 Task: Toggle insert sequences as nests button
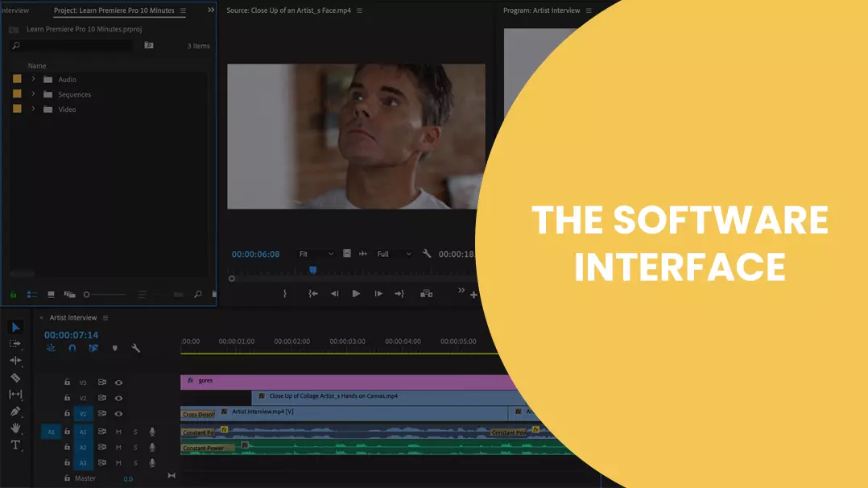click(51, 349)
